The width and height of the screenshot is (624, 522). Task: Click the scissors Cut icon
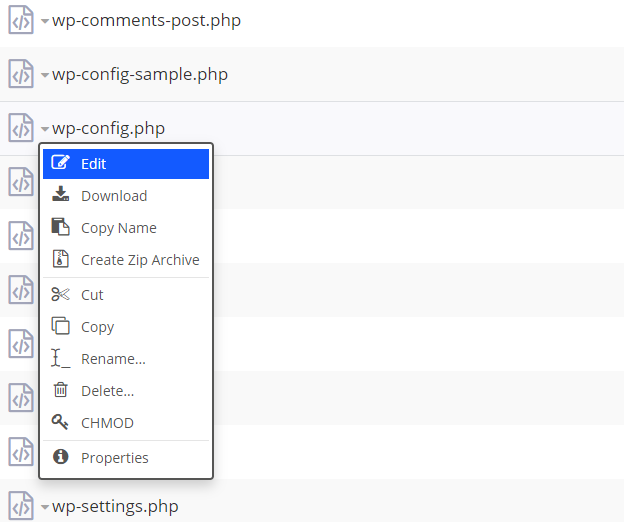61,295
